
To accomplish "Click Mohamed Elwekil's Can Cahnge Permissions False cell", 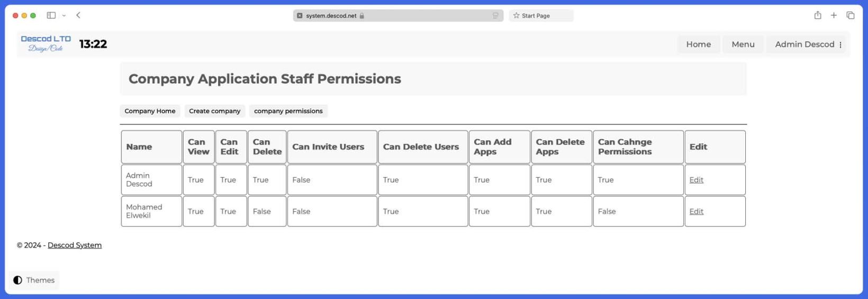I will pos(638,212).
